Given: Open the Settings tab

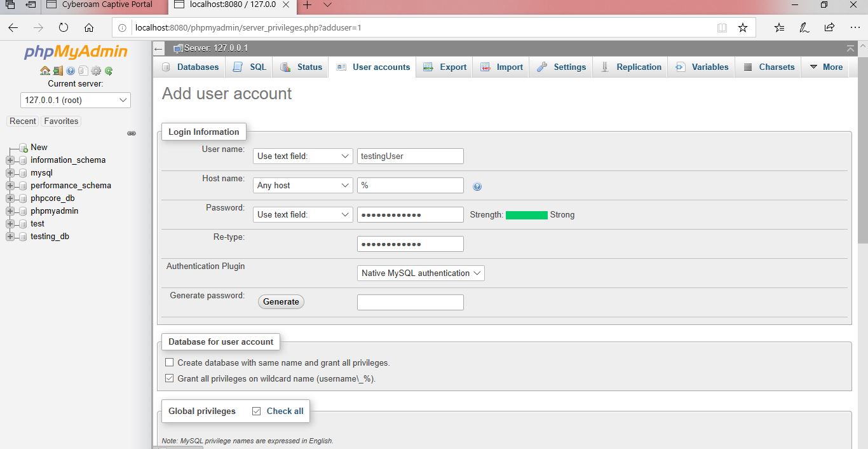Looking at the screenshot, I should (x=561, y=67).
